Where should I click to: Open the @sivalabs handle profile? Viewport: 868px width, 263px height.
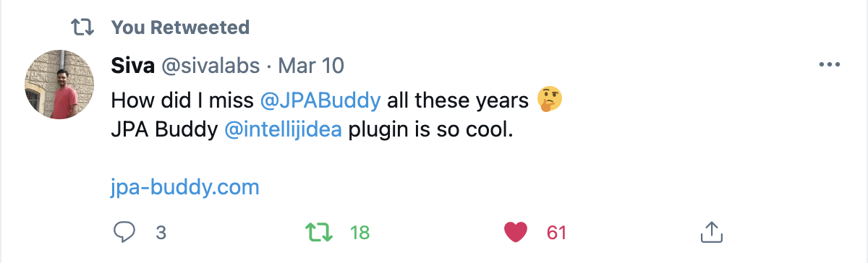(x=209, y=66)
